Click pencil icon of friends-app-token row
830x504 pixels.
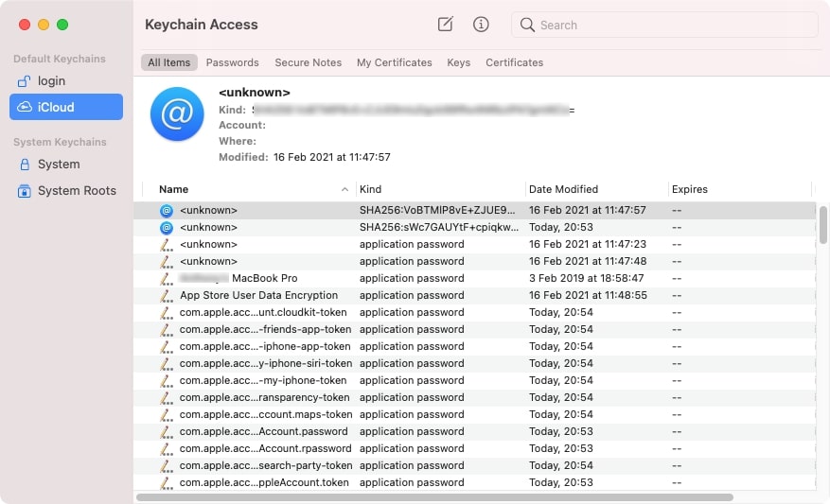pos(167,329)
